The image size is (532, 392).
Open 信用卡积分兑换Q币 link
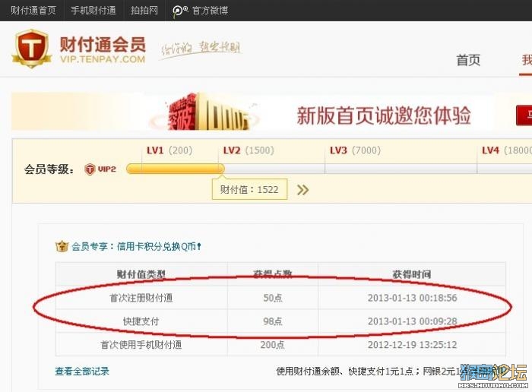coord(159,247)
